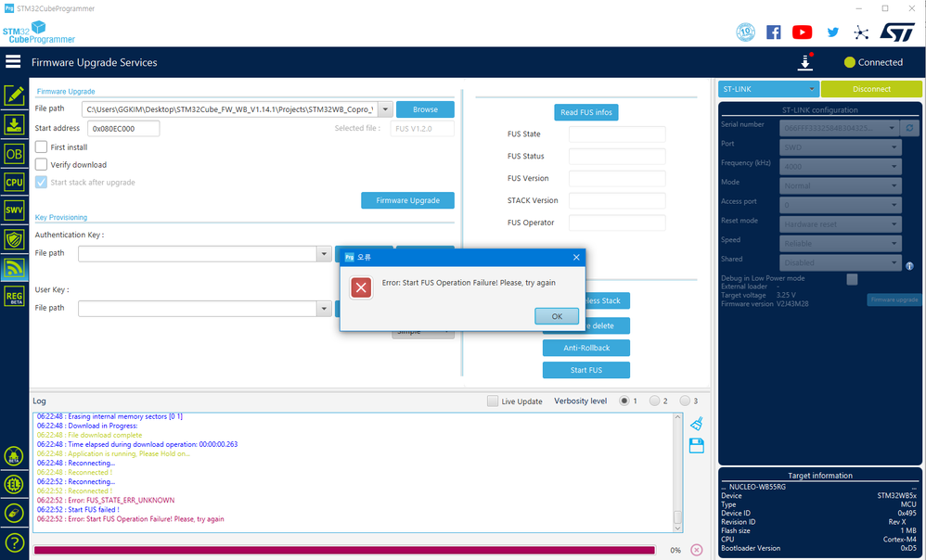
Task: Click the Firmware Upgrade button
Action: [x=407, y=200]
